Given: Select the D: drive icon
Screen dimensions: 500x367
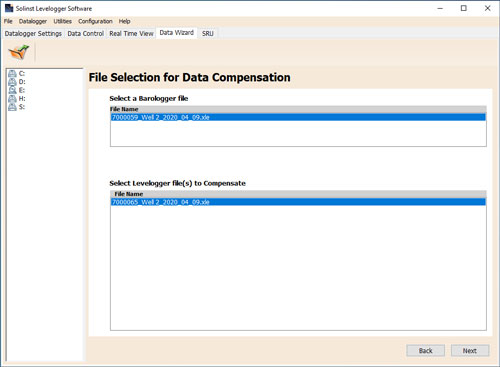Looking at the screenshot, I should [12, 82].
